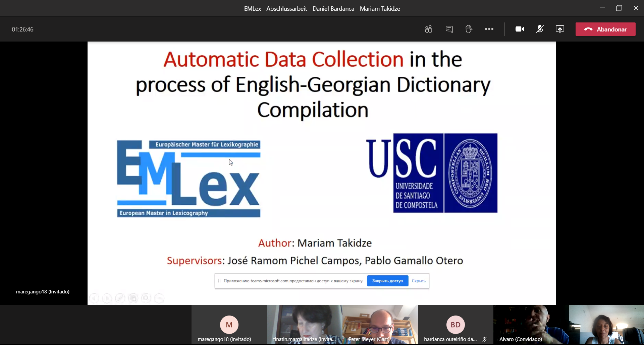This screenshot has height=345, width=644.
Task: Open the see-all-slides view icon
Action: pos(133,298)
